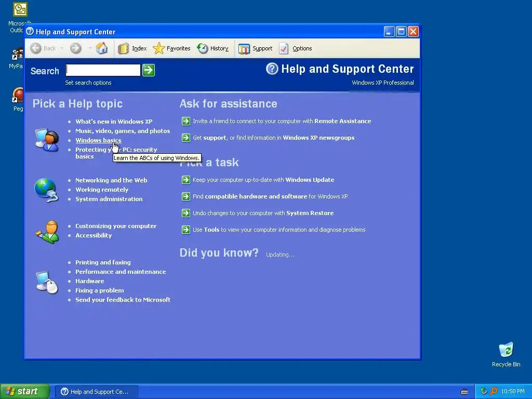The image size is (532, 399).
Task: Open the Printing and faxing topic
Action: [x=103, y=262]
